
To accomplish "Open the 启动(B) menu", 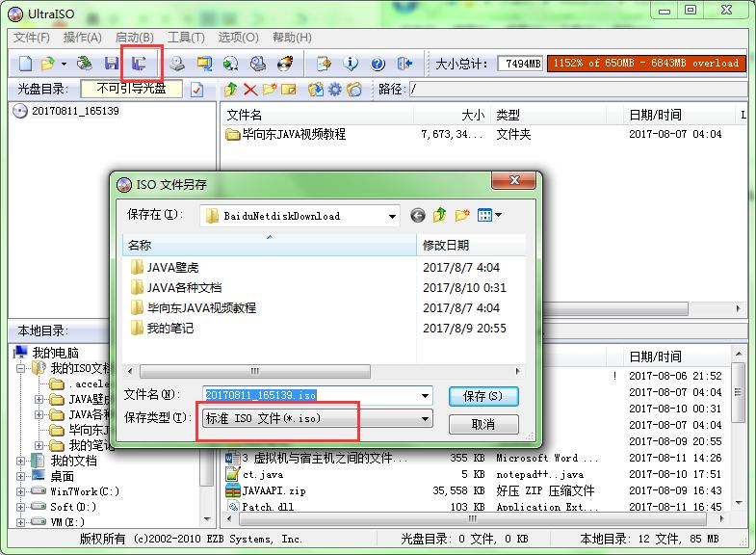I will click(x=135, y=38).
